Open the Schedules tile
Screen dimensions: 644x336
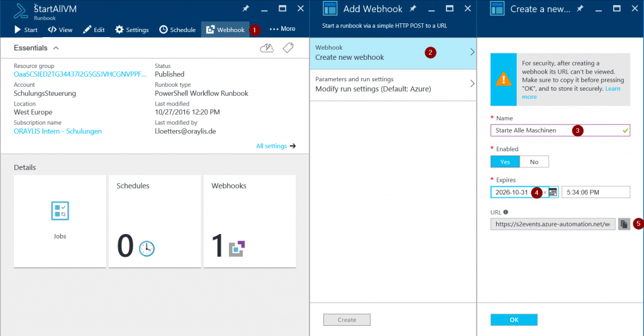tap(155, 221)
